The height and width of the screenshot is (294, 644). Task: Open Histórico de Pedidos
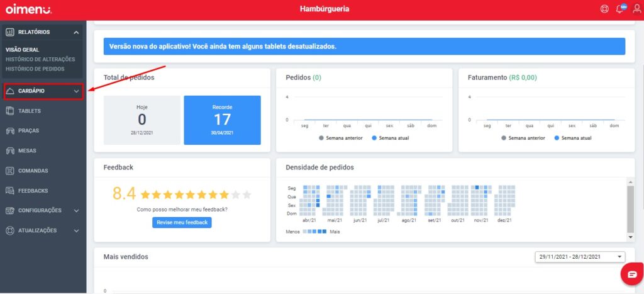pyautogui.click(x=35, y=69)
